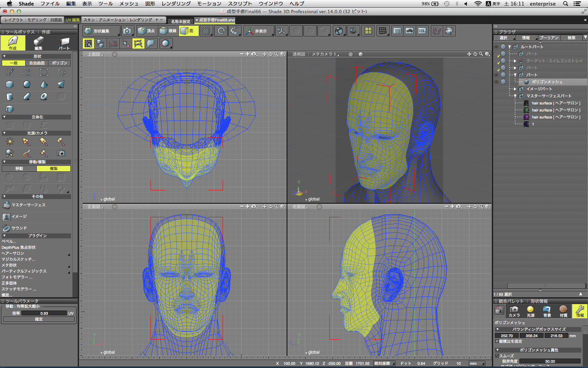Click the camera icon in top toolbar

[x=127, y=31]
